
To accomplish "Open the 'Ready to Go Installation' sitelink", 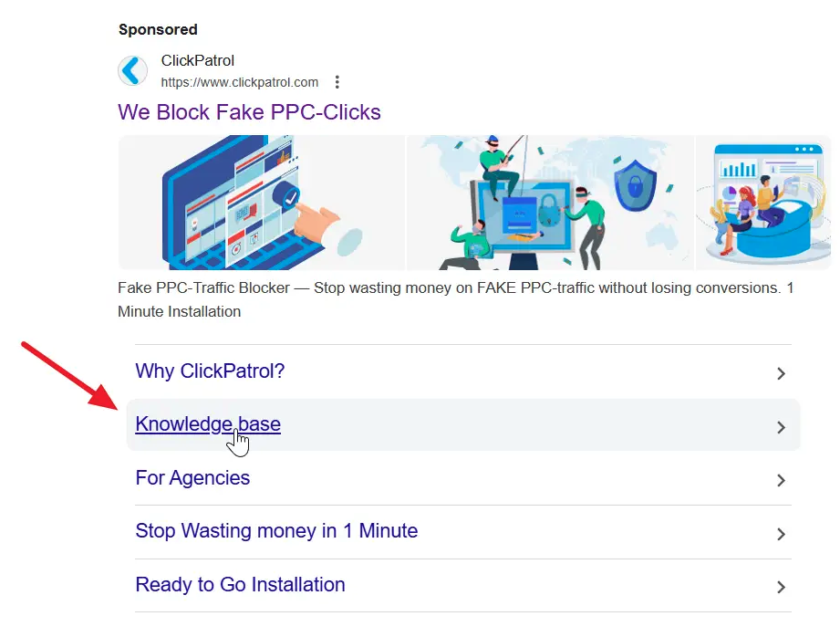I will pyautogui.click(x=240, y=584).
